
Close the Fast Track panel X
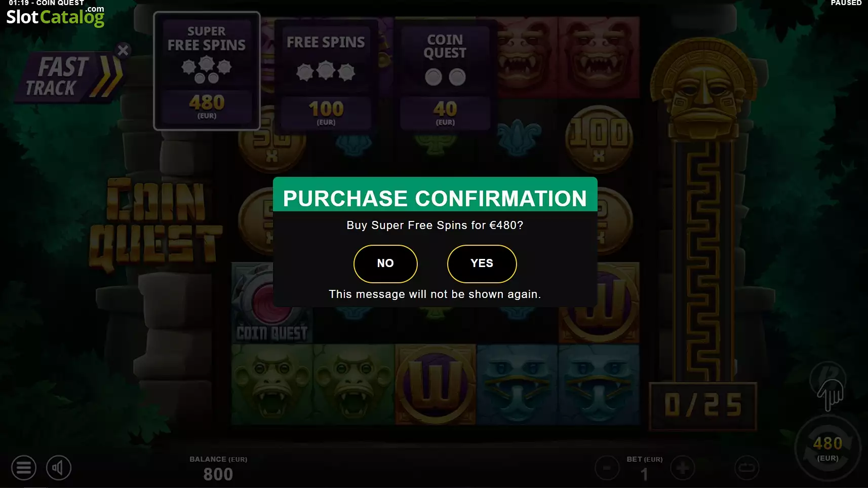pos(123,50)
